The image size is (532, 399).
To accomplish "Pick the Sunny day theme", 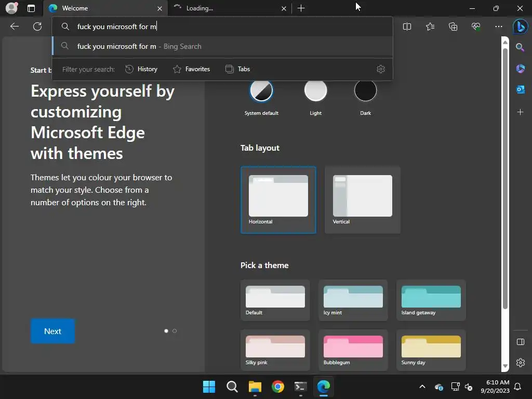I will (x=431, y=350).
